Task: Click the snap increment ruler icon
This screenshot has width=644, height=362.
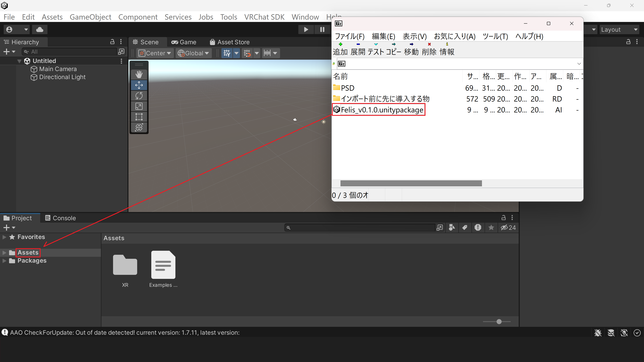Action: [267, 53]
